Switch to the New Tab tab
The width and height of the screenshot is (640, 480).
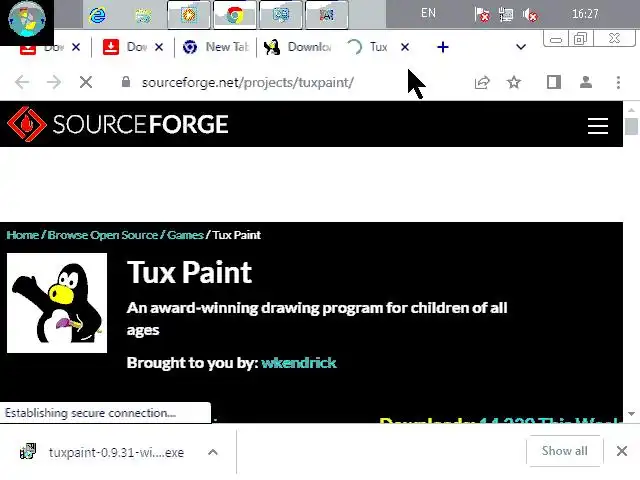pyautogui.click(x=216, y=47)
